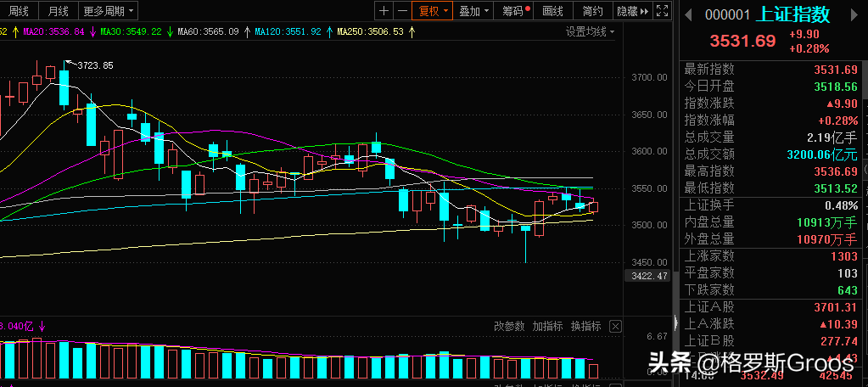Screen dimensions: 868x387
Task: Click the fullscreen expand icon
Action: click(662, 11)
